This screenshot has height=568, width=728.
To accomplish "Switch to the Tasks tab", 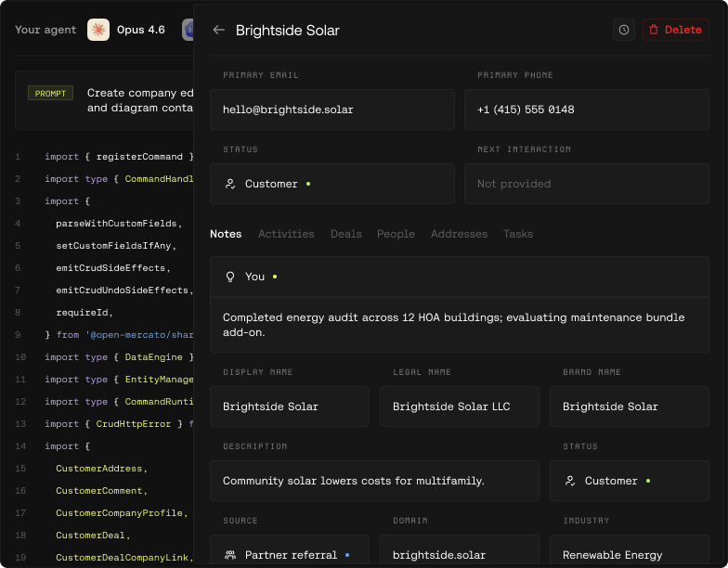I will 518,234.
